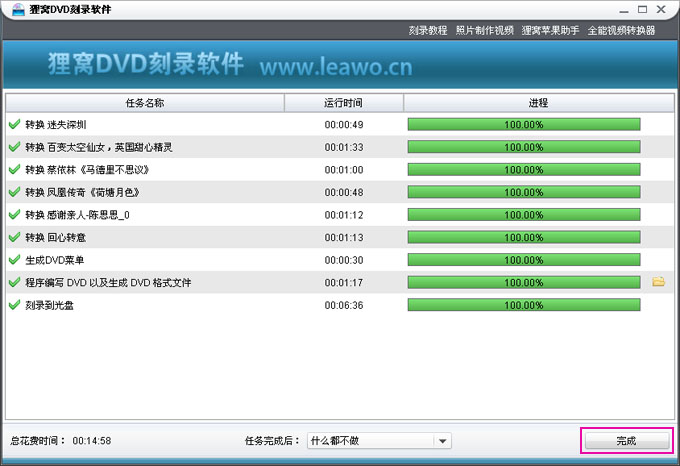Click green checkmark beside 转换 迷失深圳

(x=14, y=124)
